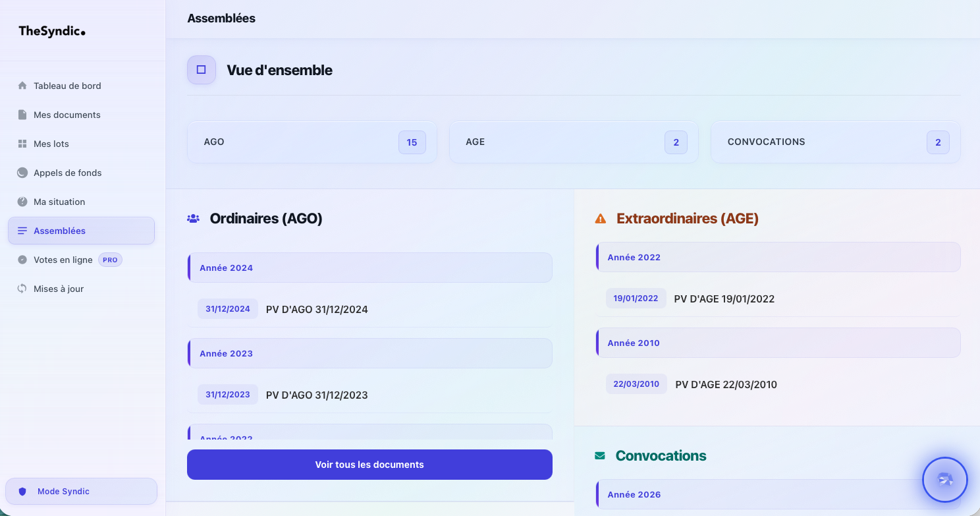Click the pie chart icon for Appels de fonds

22,173
